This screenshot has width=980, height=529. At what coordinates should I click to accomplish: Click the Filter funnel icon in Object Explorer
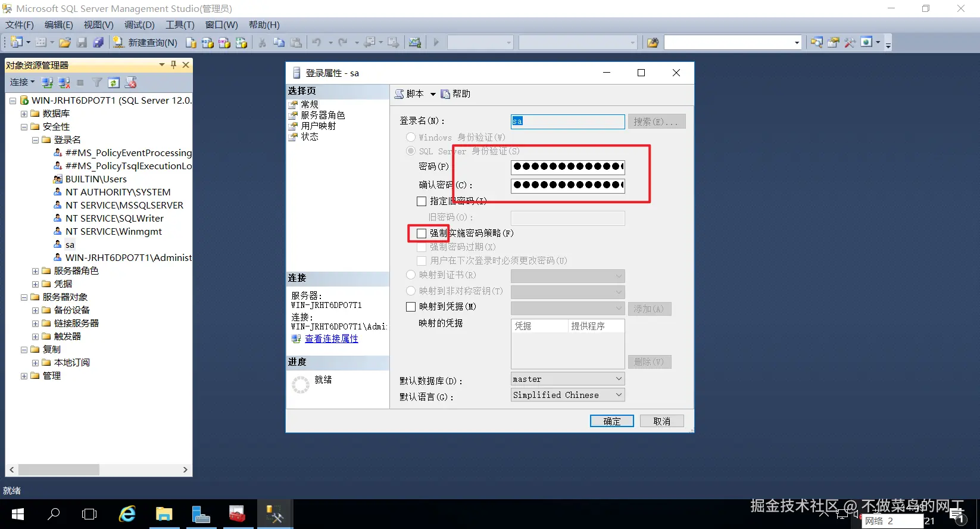click(97, 82)
